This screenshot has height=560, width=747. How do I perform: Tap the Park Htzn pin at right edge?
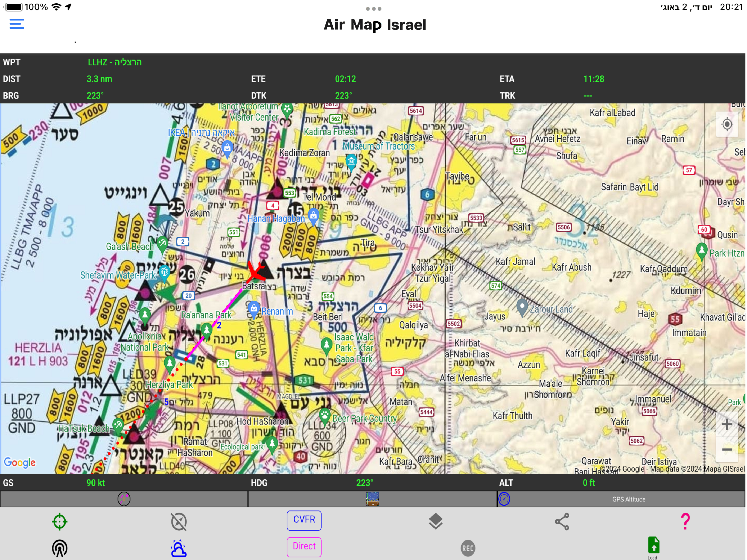click(x=702, y=251)
